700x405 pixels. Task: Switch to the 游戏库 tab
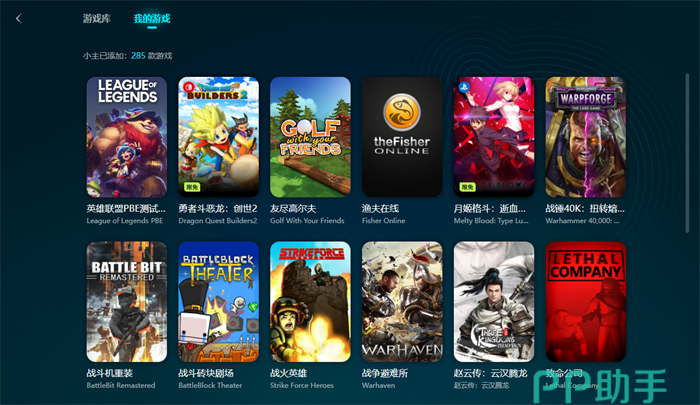[96, 18]
